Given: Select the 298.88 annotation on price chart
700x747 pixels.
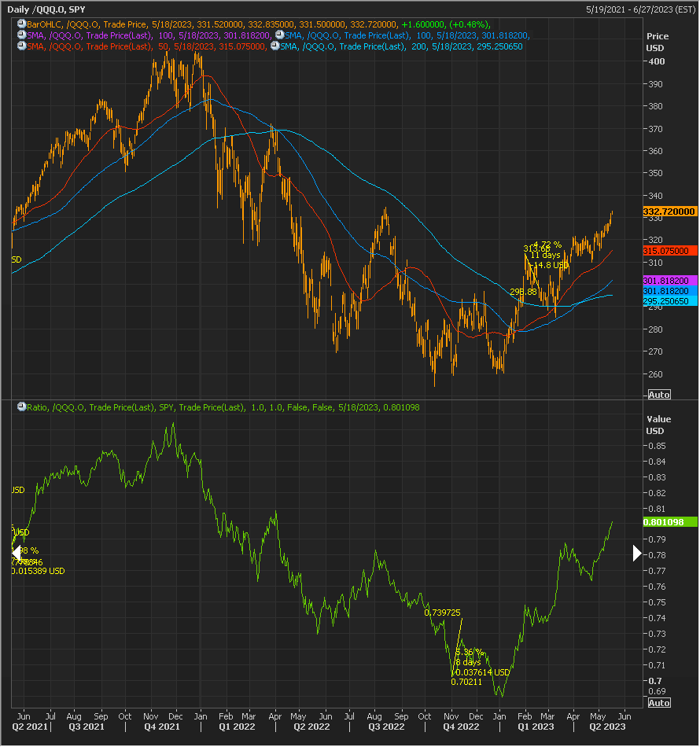Looking at the screenshot, I should (x=523, y=292).
